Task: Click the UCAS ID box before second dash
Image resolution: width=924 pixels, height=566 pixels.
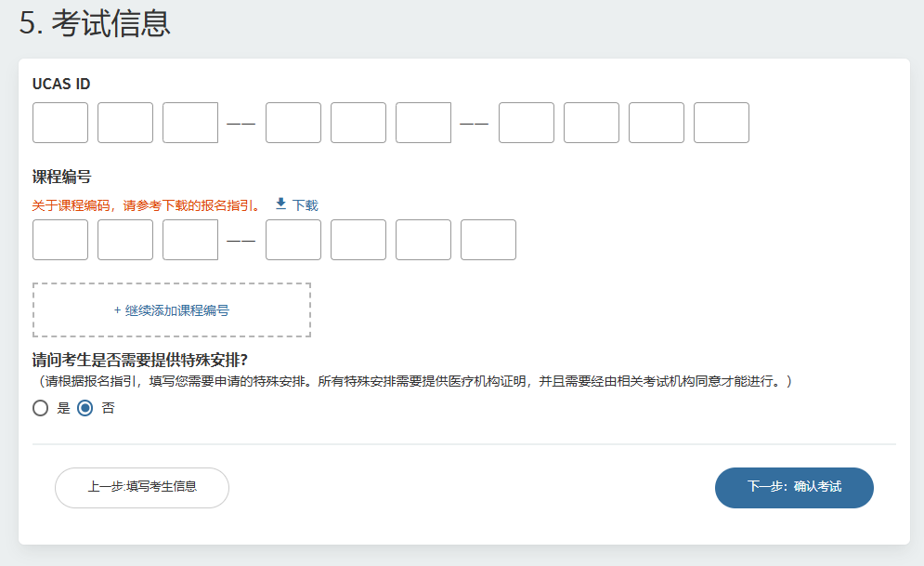Action: [x=423, y=122]
